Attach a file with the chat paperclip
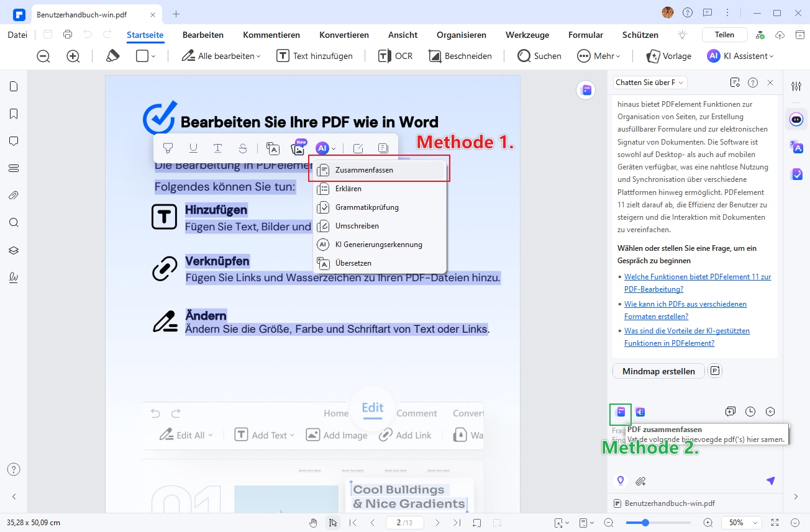 coord(640,481)
